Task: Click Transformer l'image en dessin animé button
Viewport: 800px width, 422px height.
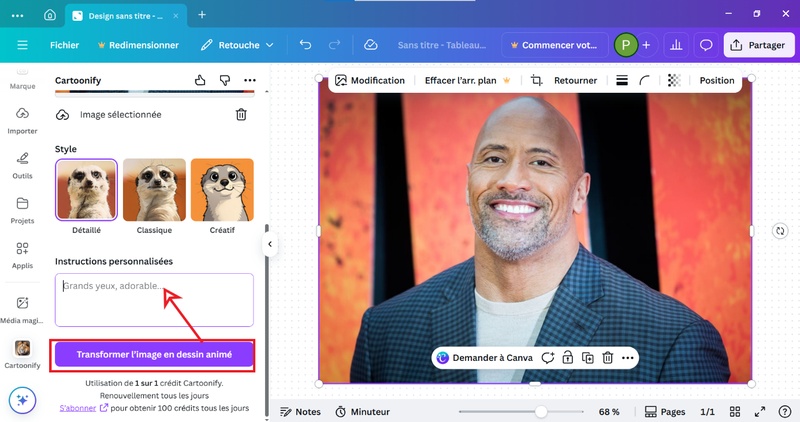Action: pos(154,355)
